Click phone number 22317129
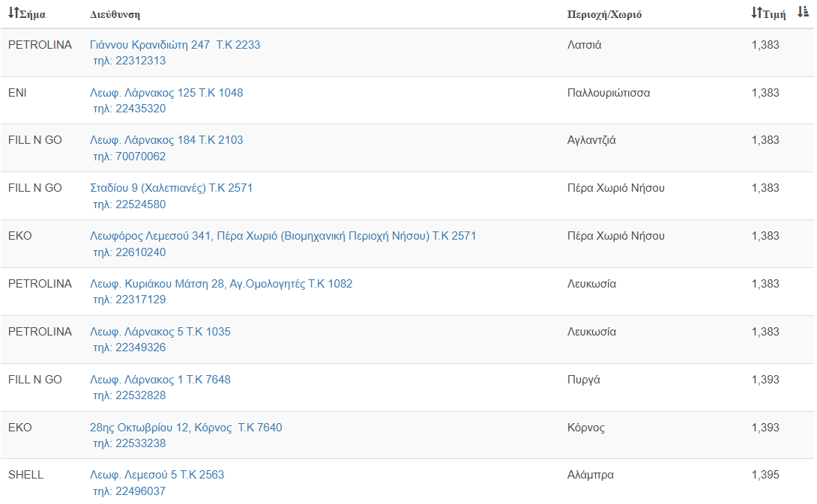The image size is (817, 504). click(x=140, y=300)
